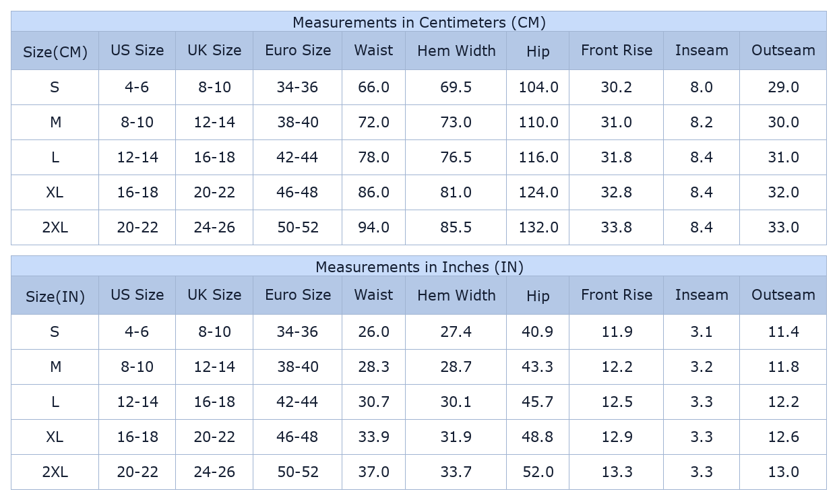Select the 28.3 waist value in inches
This screenshot has height=504, width=837.
373,367
